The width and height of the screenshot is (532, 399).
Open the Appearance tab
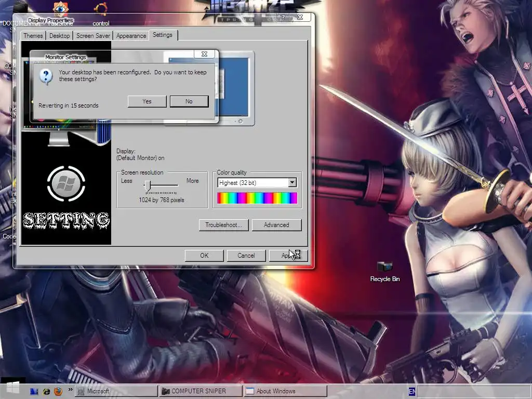pyautogui.click(x=131, y=36)
